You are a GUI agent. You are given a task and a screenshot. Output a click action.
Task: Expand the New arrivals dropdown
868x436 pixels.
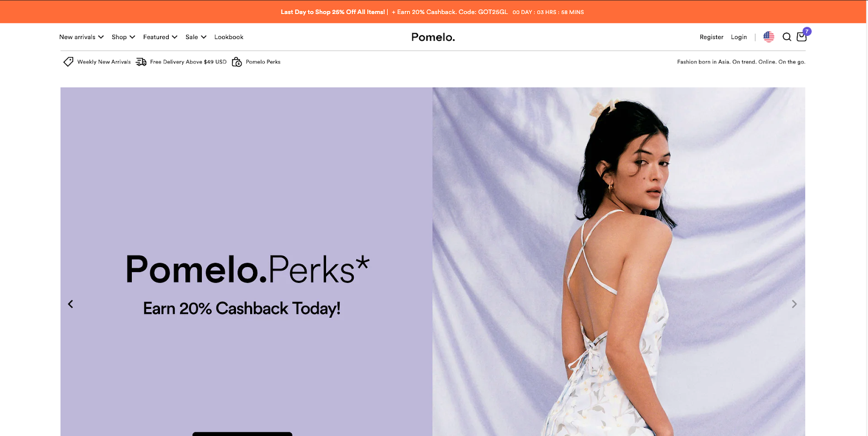[81, 37]
